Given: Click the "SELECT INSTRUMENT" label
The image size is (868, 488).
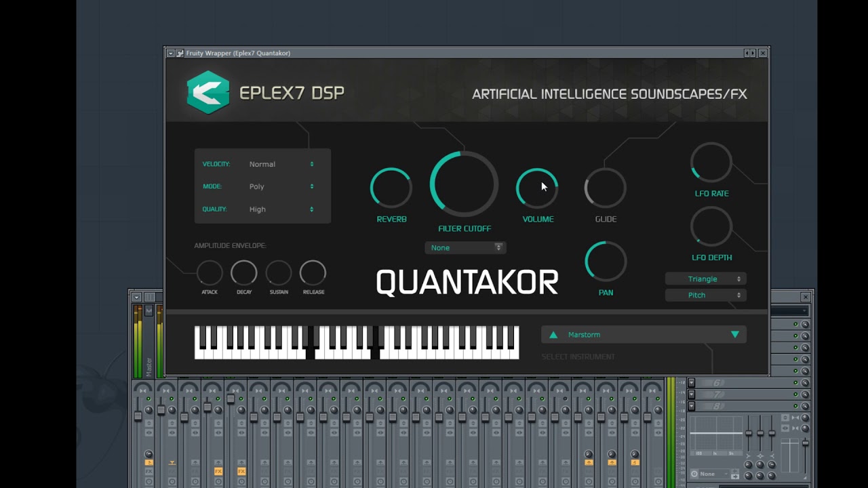Looking at the screenshot, I should click(x=578, y=357).
